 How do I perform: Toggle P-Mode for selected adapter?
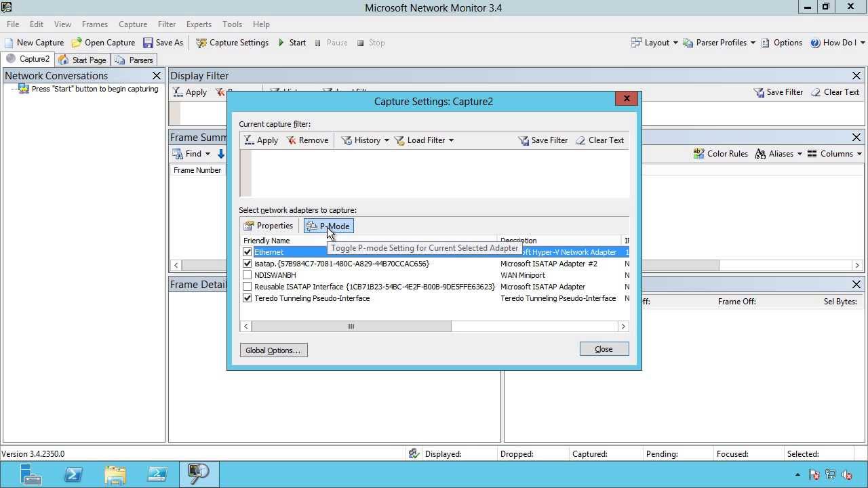point(328,226)
